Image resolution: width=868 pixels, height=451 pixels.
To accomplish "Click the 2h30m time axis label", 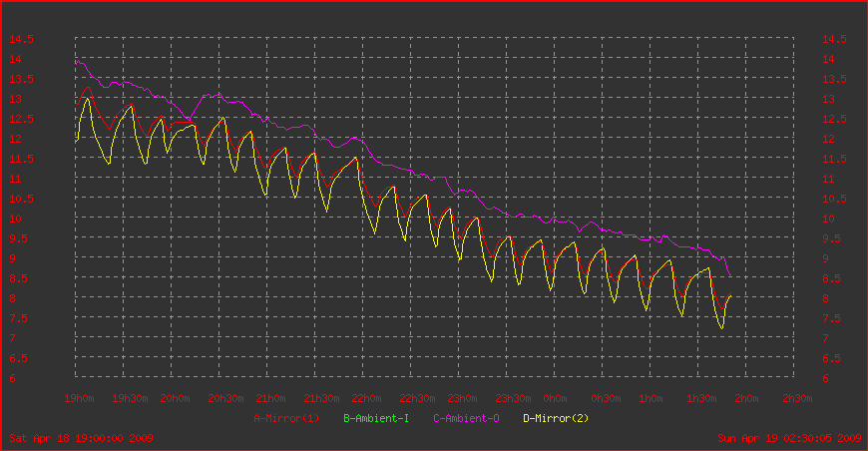I will pyautogui.click(x=798, y=398).
